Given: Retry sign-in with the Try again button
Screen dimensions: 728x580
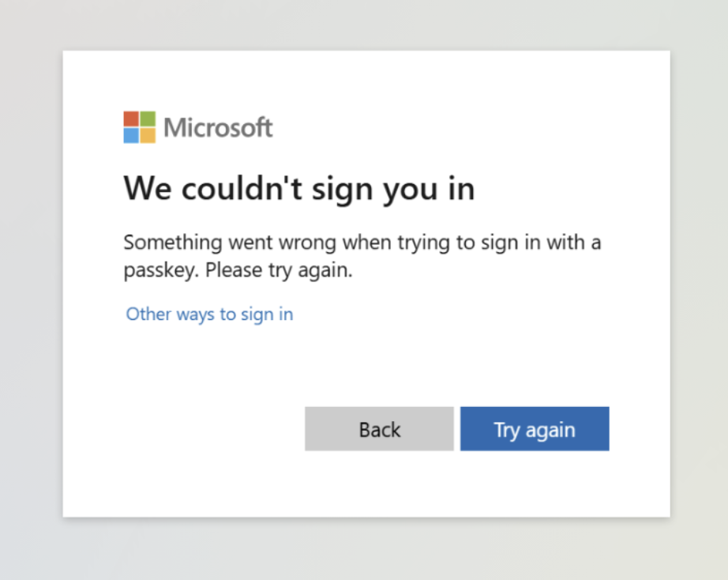Looking at the screenshot, I should (x=535, y=429).
